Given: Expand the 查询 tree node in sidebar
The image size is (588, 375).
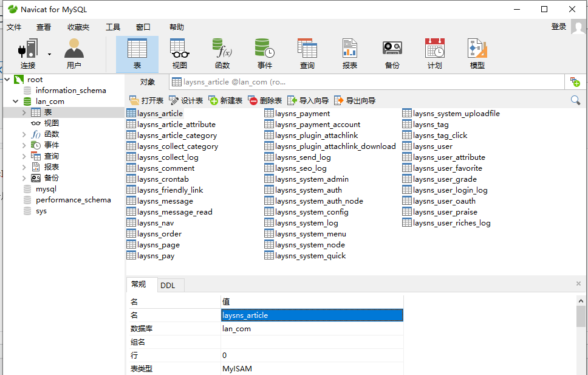Looking at the screenshot, I should tap(24, 156).
